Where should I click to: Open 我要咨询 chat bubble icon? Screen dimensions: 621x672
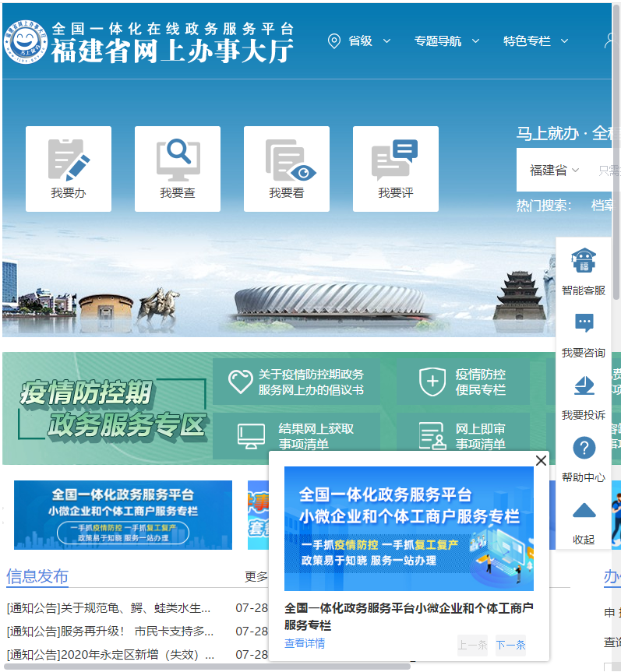point(584,322)
